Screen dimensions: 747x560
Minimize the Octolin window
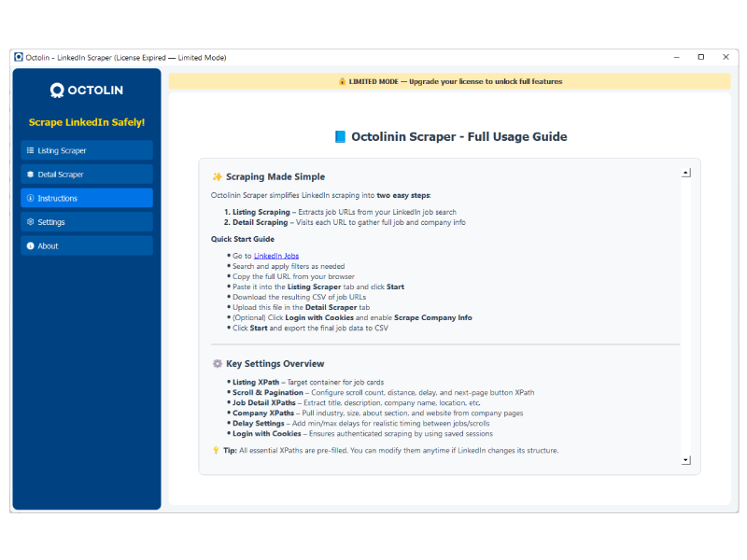[x=676, y=57]
